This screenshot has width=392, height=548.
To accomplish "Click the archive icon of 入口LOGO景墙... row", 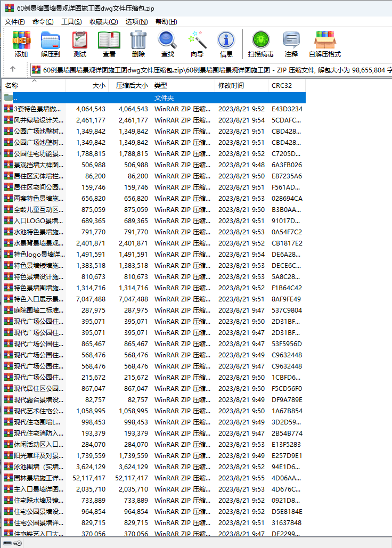I will point(9,220).
